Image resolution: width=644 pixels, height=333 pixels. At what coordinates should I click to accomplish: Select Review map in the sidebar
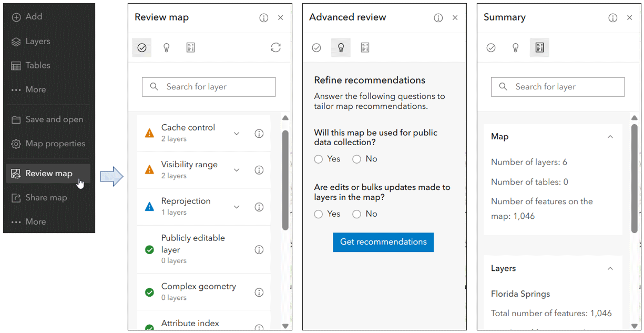[48, 173]
